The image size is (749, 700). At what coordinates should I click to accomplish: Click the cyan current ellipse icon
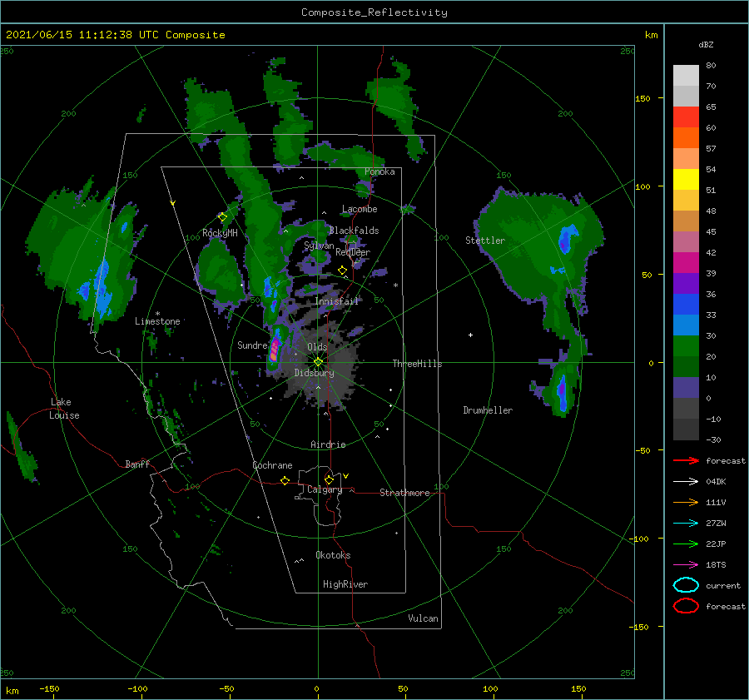coord(686,585)
